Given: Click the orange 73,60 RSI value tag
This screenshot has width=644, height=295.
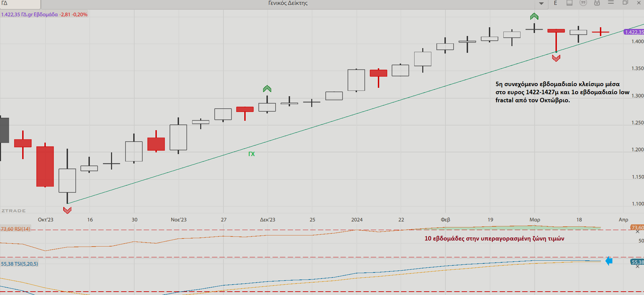Looking at the screenshot, I should point(637,227).
